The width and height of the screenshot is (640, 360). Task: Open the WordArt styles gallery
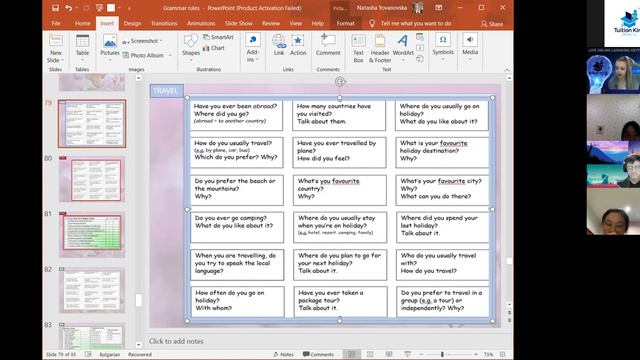(403, 48)
